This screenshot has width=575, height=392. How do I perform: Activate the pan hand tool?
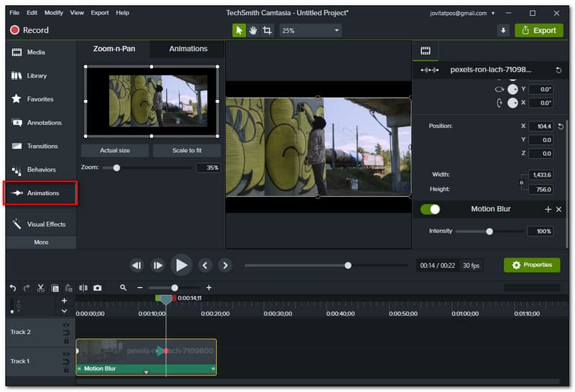[x=253, y=30]
